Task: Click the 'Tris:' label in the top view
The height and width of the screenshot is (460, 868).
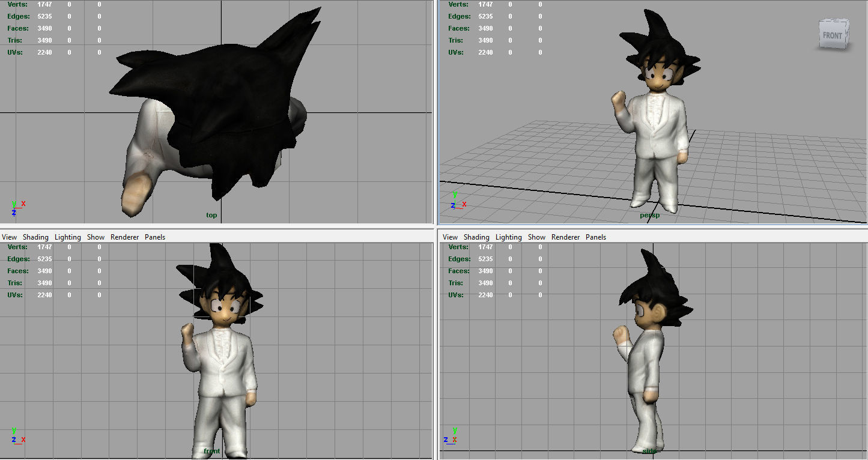Action: pos(15,40)
